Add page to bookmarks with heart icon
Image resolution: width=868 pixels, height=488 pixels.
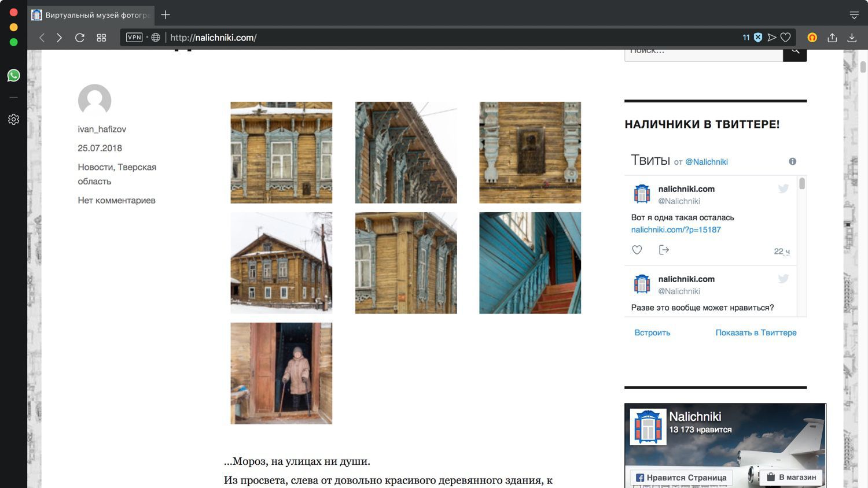(786, 38)
